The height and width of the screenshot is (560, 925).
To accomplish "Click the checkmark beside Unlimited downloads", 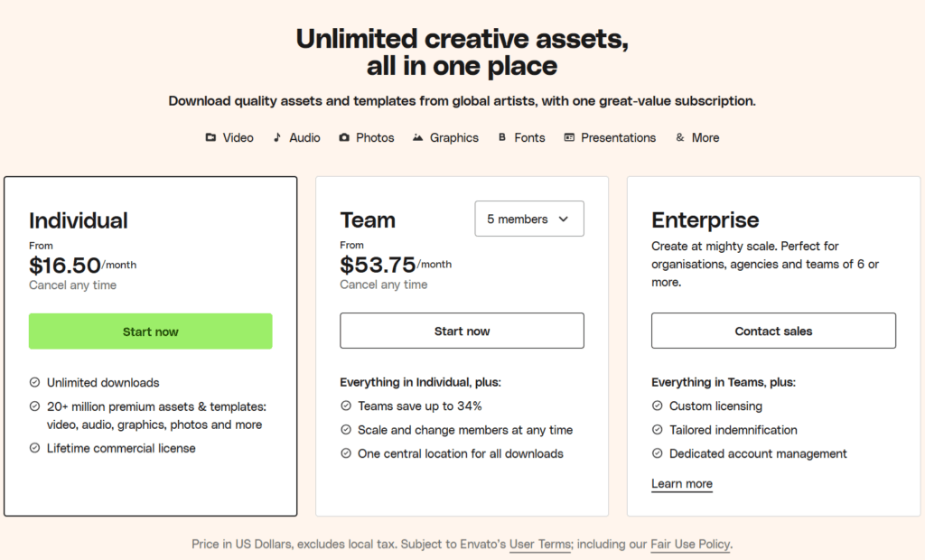I will click(36, 382).
